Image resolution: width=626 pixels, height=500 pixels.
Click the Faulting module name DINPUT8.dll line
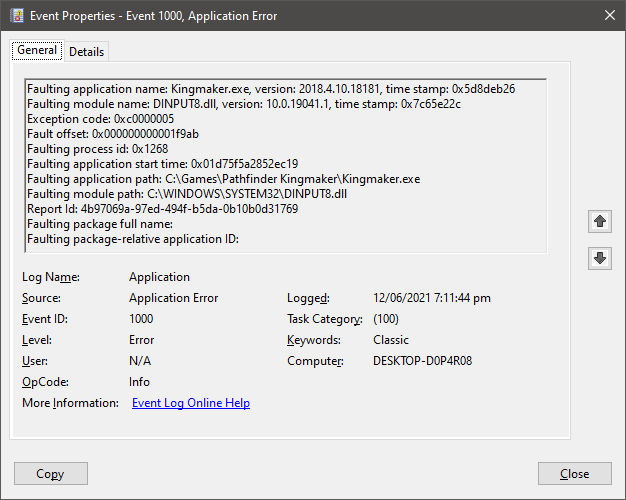(244, 104)
